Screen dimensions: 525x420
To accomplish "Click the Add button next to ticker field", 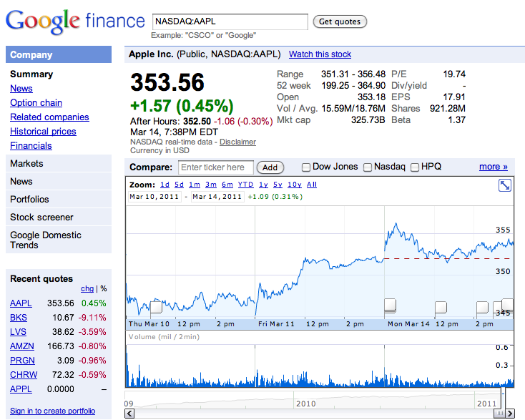I will click(x=270, y=167).
